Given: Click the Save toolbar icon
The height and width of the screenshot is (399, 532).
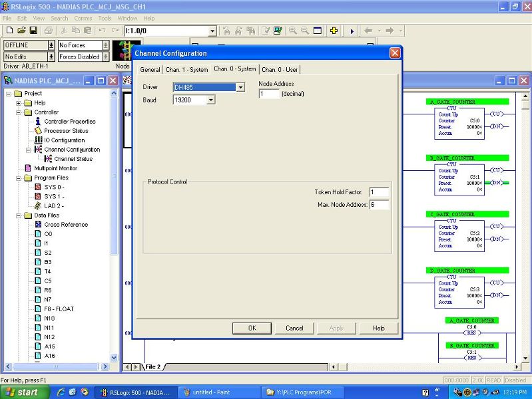Looking at the screenshot, I should (33, 31).
